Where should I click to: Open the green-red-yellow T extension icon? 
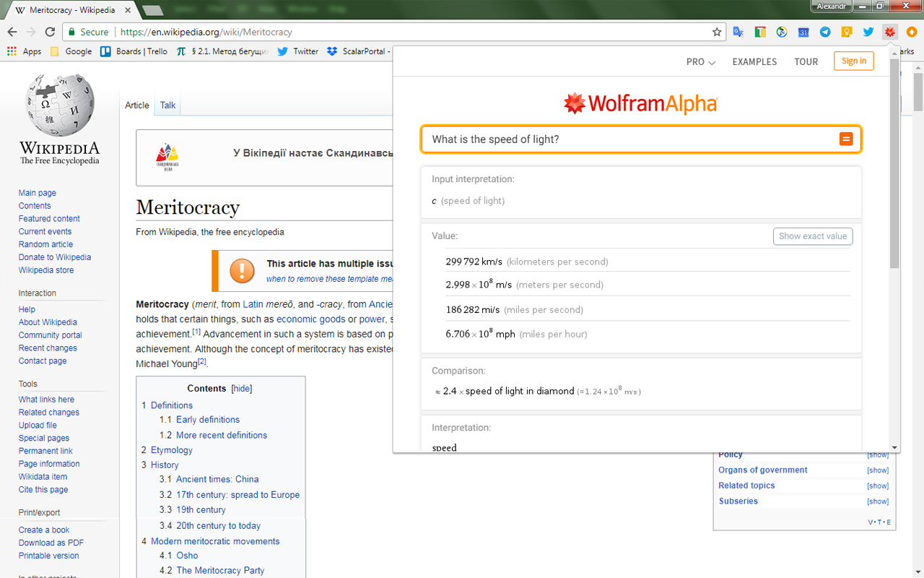(x=760, y=32)
